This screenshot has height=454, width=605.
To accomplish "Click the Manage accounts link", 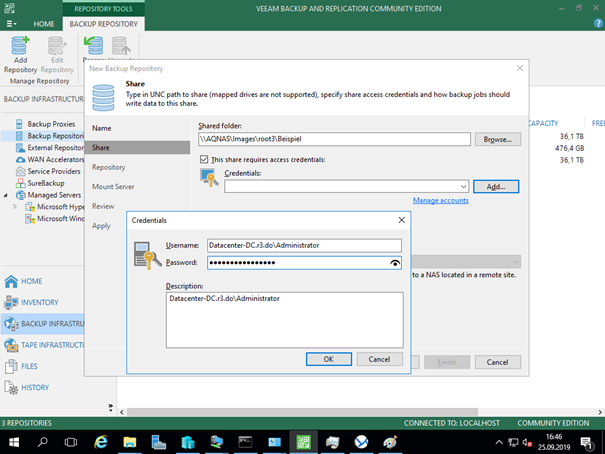I will tap(440, 201).
